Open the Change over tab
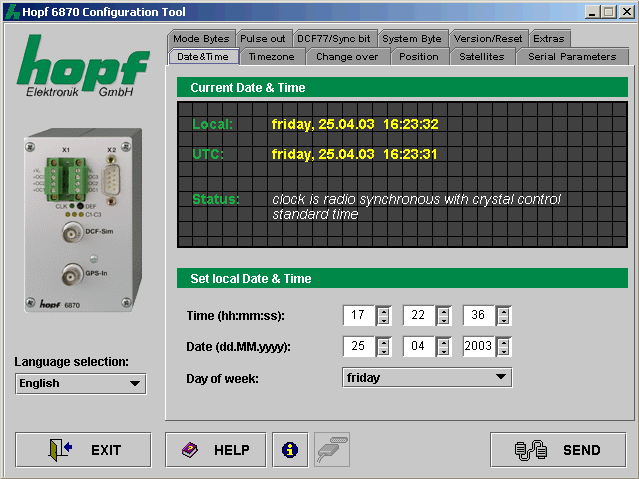The width and height of the screenshot is (639, 479). point(347,57)
